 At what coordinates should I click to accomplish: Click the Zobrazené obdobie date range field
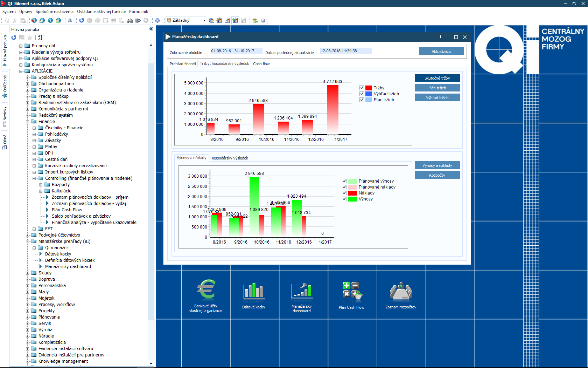pyautogui.click(x=236, y=51)
